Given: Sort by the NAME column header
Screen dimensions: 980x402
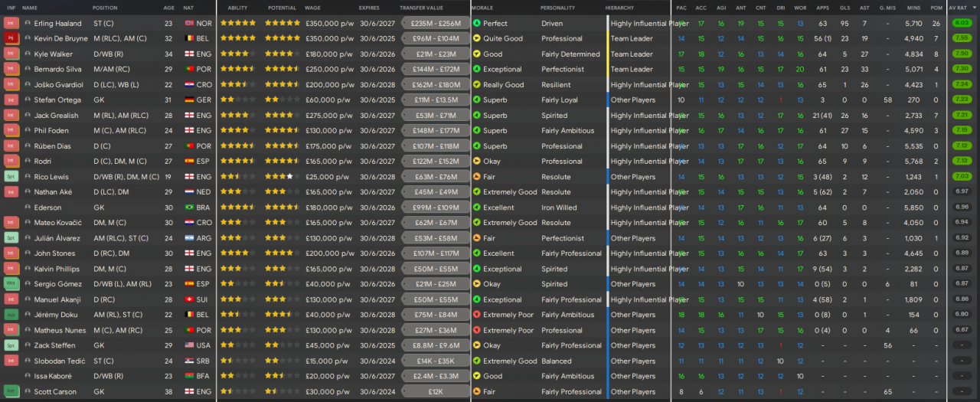Looking at the screenshot, I should point(30,8).
